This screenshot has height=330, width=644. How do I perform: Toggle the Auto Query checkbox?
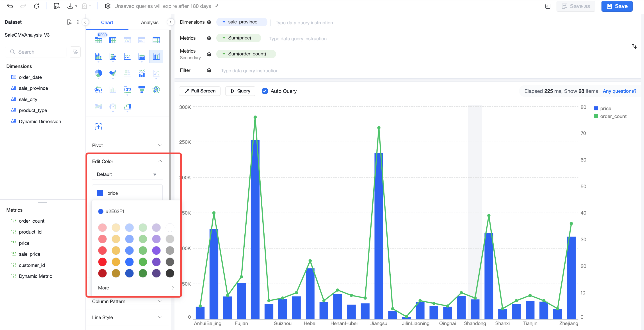pyautogui.click(x=265, y=91)
